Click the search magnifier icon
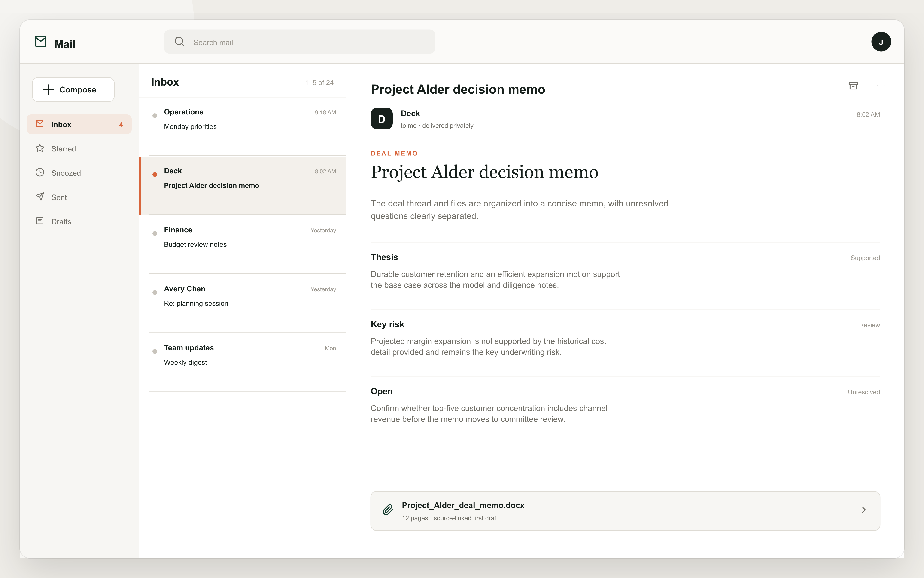 point(179,41)
